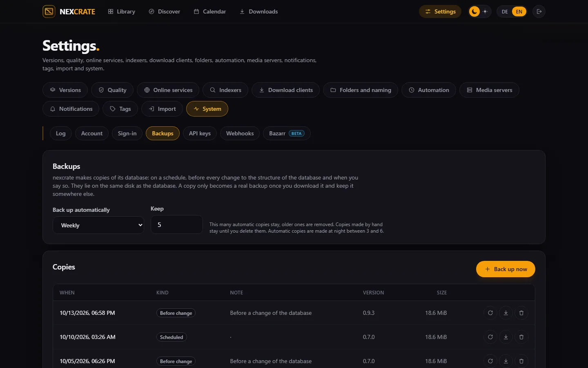588x368 pixels.
Task: Click the Keep number field
Action: [x=176, y=224]
